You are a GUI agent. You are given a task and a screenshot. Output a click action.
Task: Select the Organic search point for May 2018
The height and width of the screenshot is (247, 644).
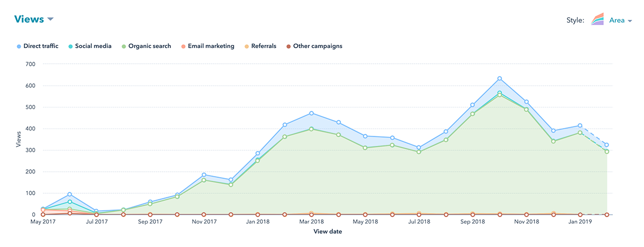[365, 148]
